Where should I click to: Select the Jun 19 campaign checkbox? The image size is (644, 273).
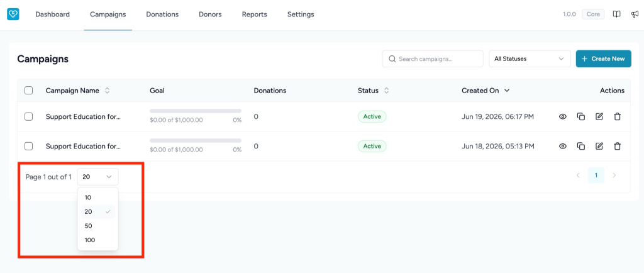point(29,116)
